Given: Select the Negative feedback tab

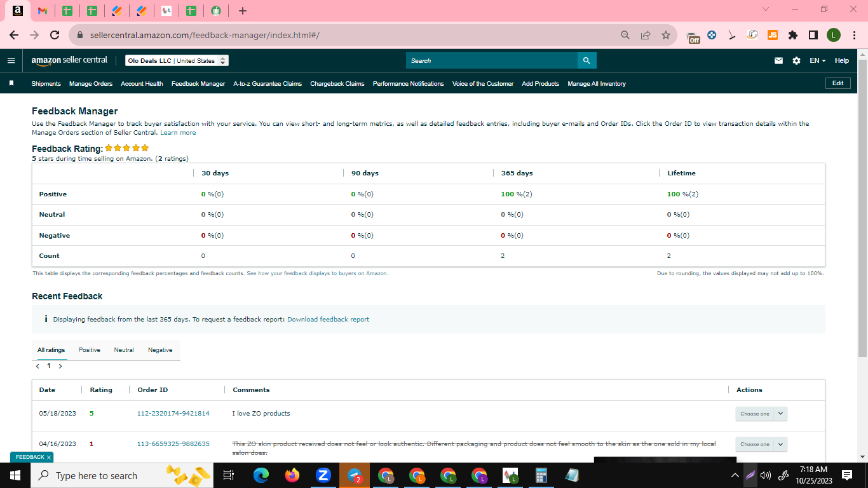Looking at the screenshot, I should coord(160,350).
